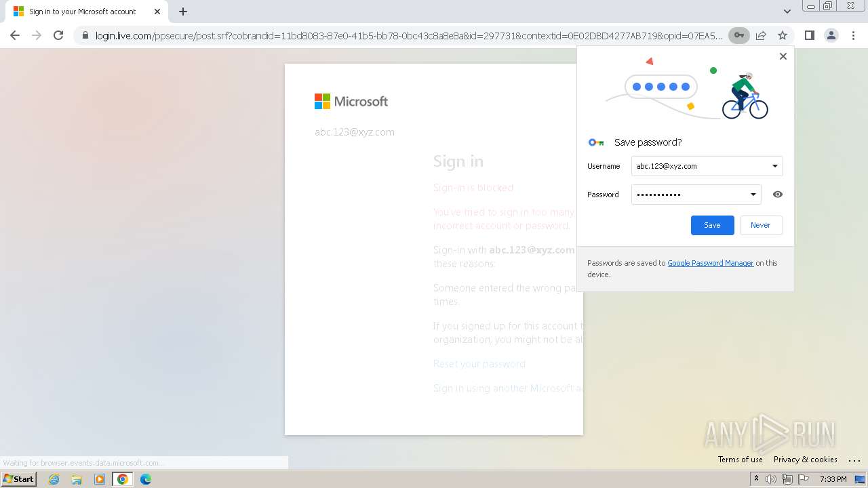
Task: Click Sign in using another Microsoft account
Action: point(508,388)
